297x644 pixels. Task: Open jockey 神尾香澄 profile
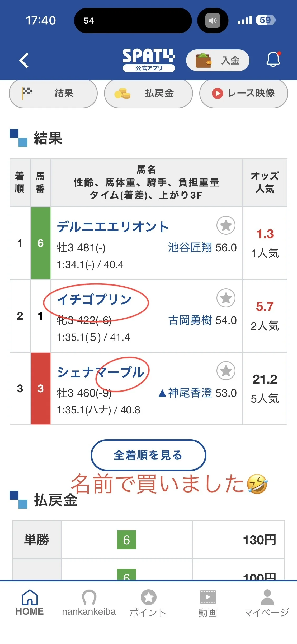[190, 393]
